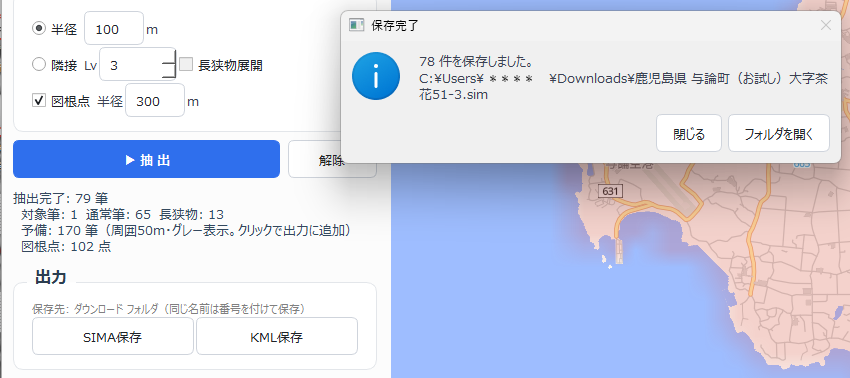Select the 半径 radio button
The height and width of the screenshot is (378, 850).
[x=38, y=29]
